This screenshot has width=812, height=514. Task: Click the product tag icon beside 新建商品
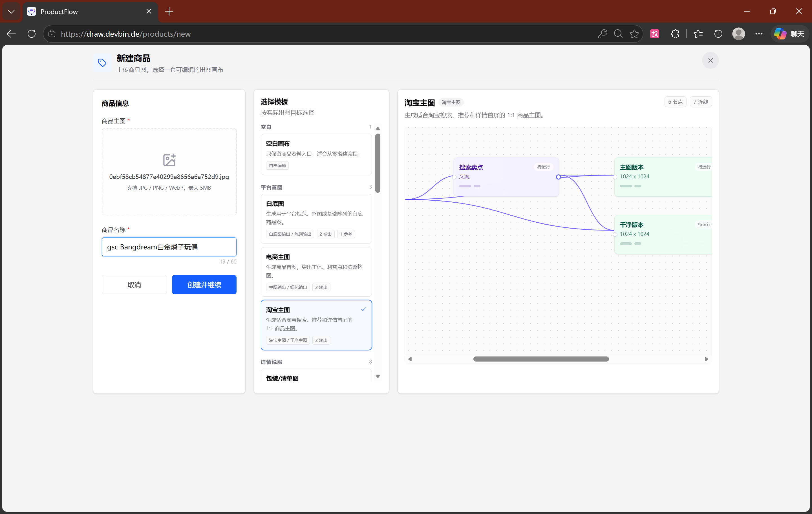[x=102, y=63]
